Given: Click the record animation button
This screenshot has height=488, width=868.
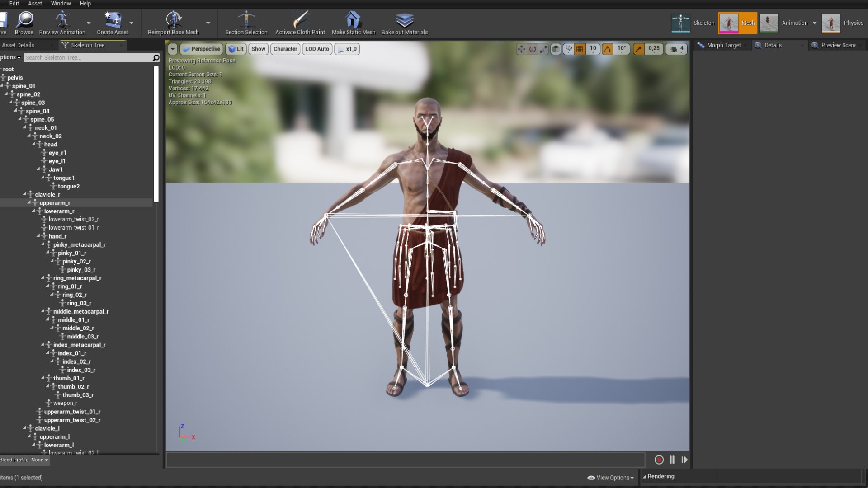Looking at the screenshot, I should (x=659, y=460).
